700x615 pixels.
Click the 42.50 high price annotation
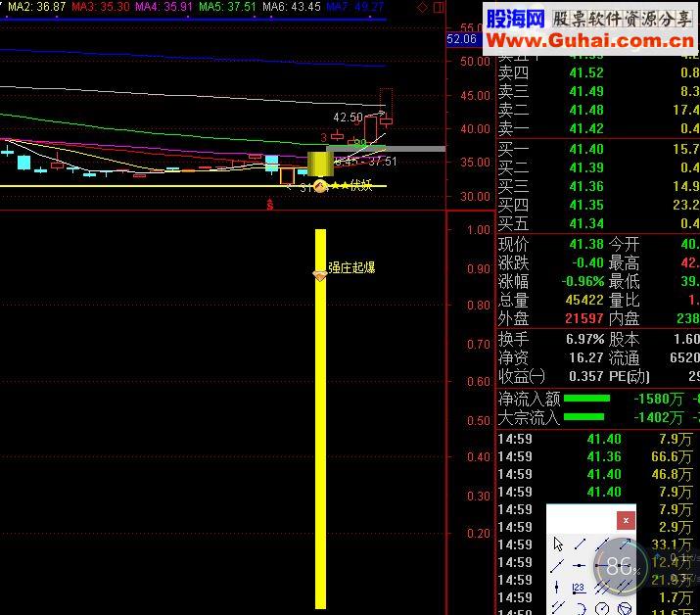[349, 117]
